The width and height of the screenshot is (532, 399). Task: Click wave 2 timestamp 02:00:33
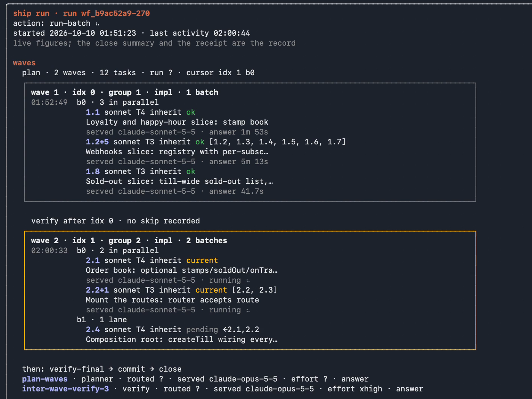(49, 250)
